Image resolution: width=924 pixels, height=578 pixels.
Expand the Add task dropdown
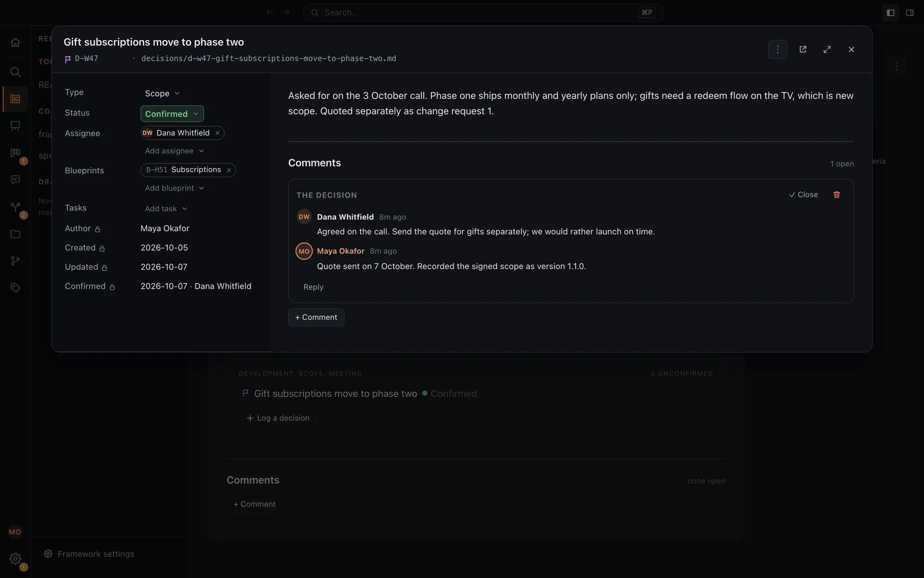166,208
